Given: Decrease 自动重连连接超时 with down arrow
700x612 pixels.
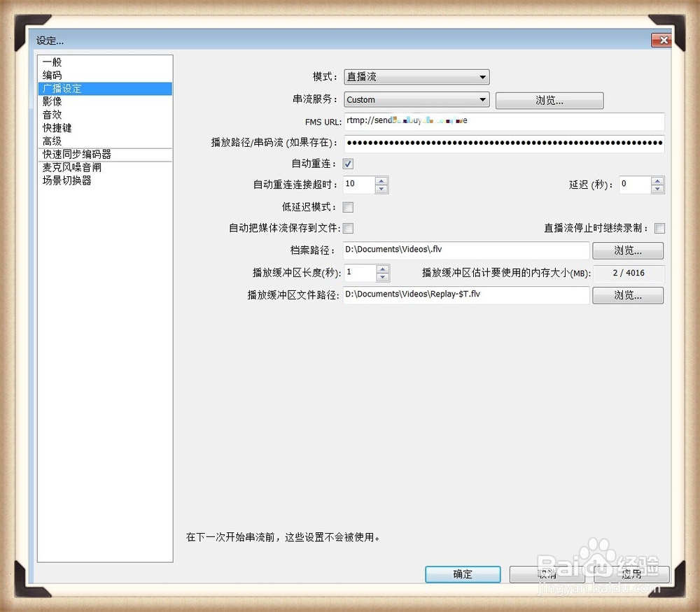Looking at the screenshot, I should click(381, 189).
